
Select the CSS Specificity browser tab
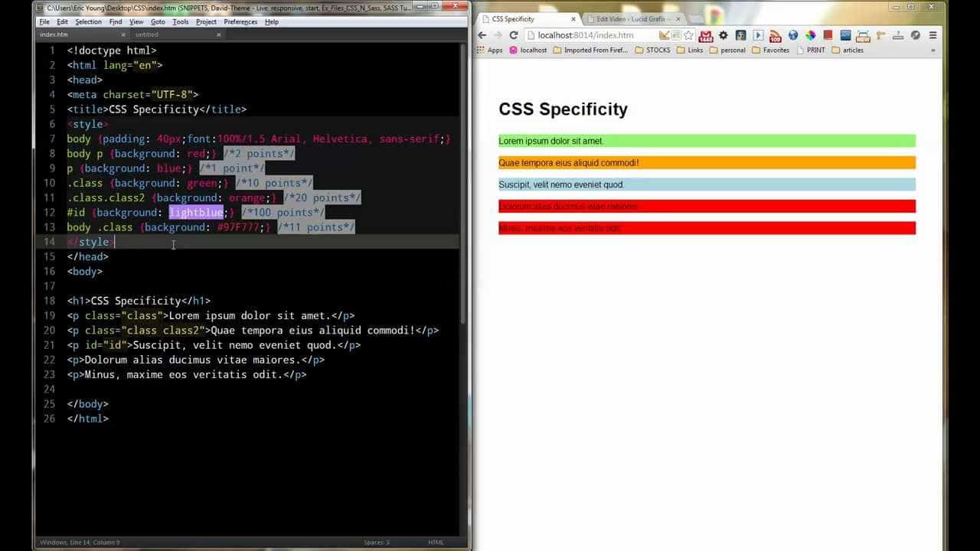(527, 19)
